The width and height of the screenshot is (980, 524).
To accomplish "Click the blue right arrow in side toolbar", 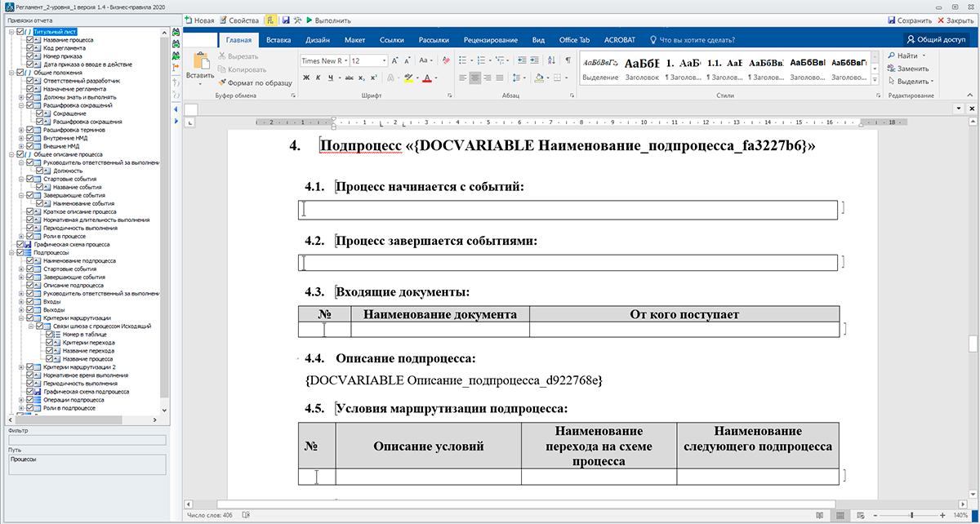I will [x=177, y=121].
